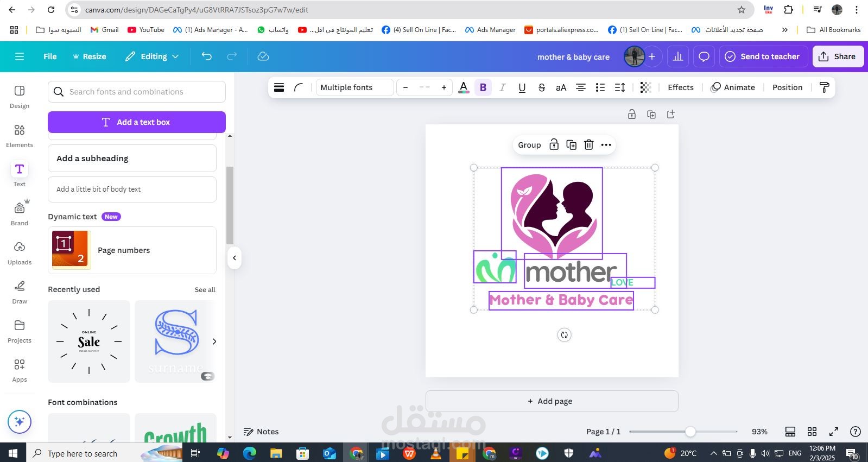
Task: Open the Draw sidebar panel
Action: pos(20,292)
